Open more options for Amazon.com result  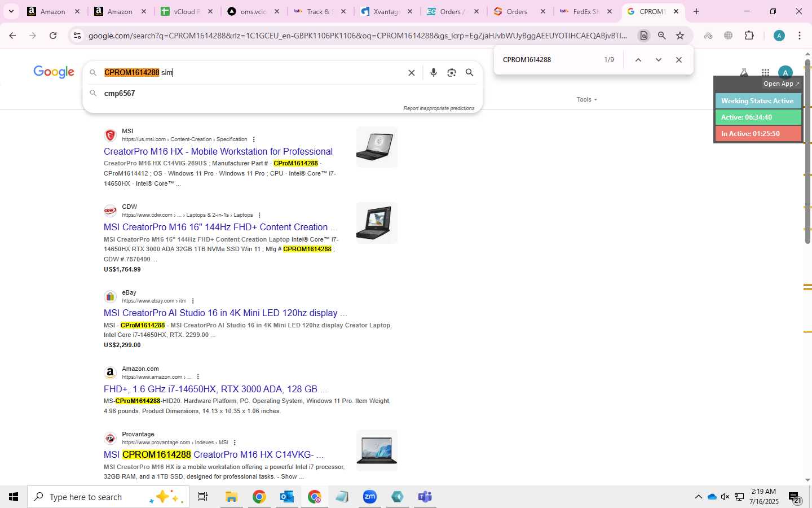coord(198,377)
